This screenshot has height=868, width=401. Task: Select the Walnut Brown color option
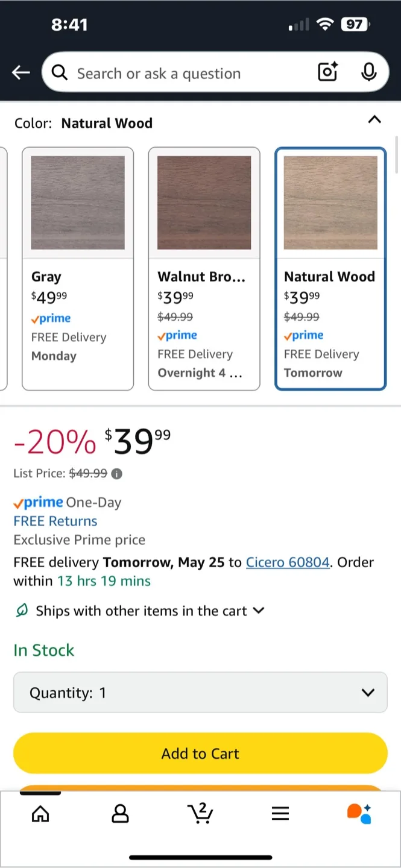pos(204,269)
